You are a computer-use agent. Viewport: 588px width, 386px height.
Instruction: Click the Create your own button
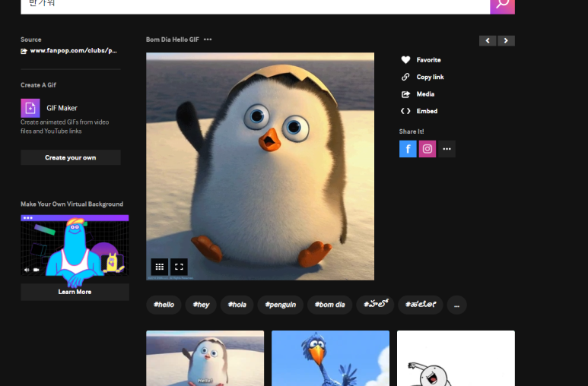pos(71,157)
